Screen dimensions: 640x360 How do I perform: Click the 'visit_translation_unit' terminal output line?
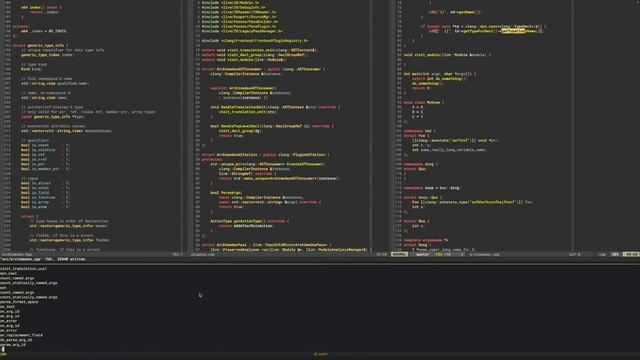(23, 269)
